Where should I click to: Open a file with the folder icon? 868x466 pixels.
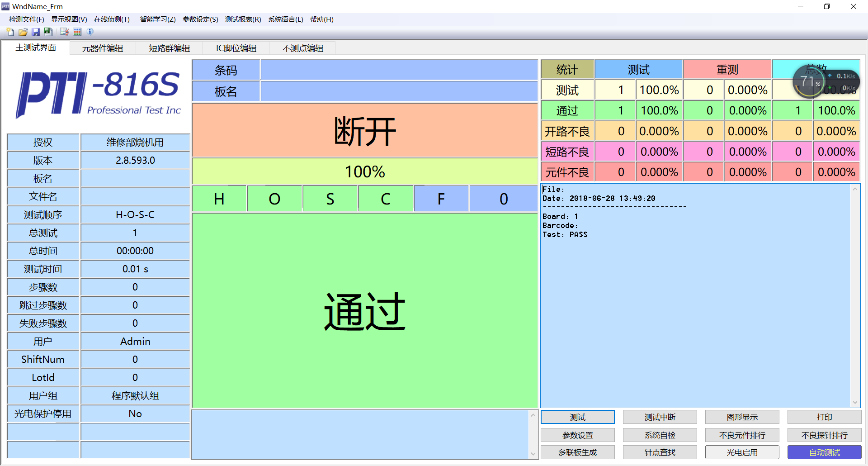[x=23, y=32]
